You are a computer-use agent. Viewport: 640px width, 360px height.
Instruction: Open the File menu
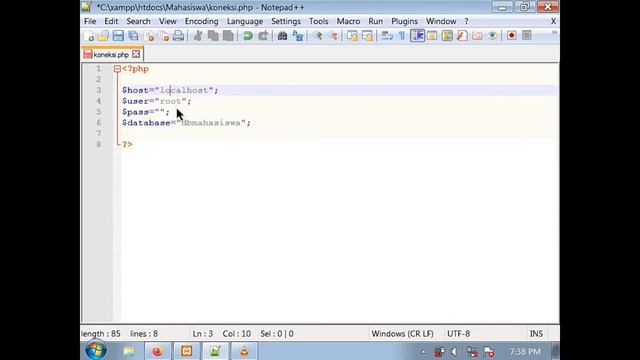click(x=90, y=21)
